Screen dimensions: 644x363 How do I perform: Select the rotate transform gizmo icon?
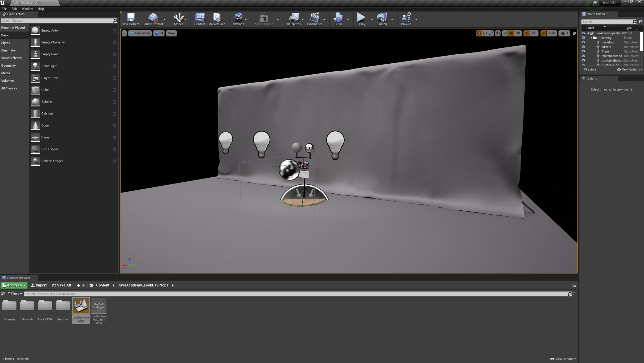[485, 33]
